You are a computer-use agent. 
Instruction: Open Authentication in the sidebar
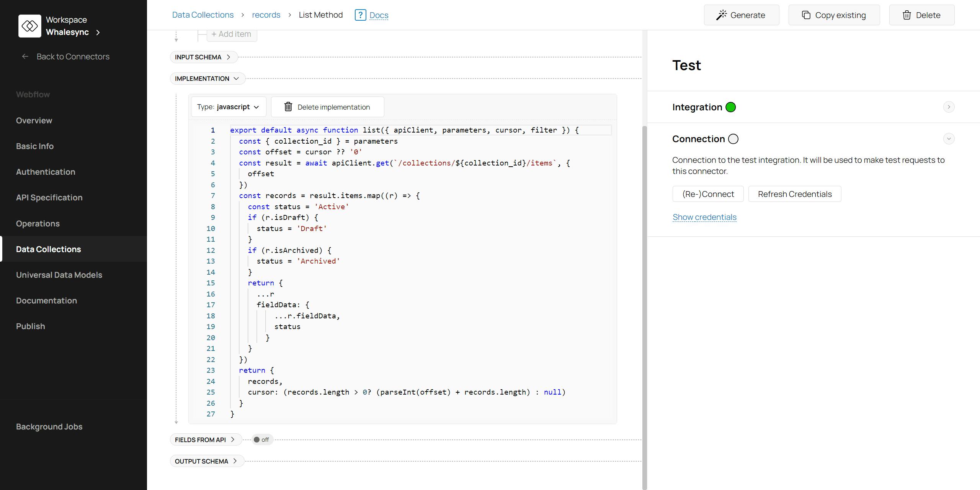point(46,172)
